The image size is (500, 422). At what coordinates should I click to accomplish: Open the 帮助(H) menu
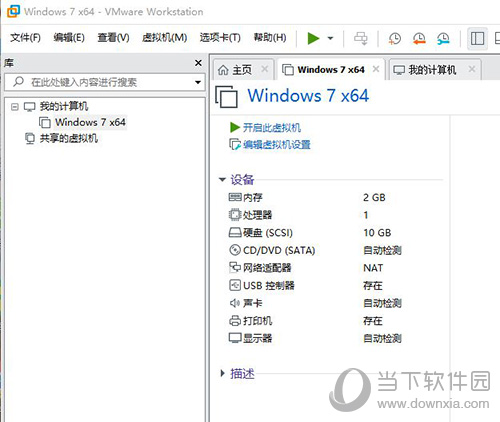tap(270, 38)
